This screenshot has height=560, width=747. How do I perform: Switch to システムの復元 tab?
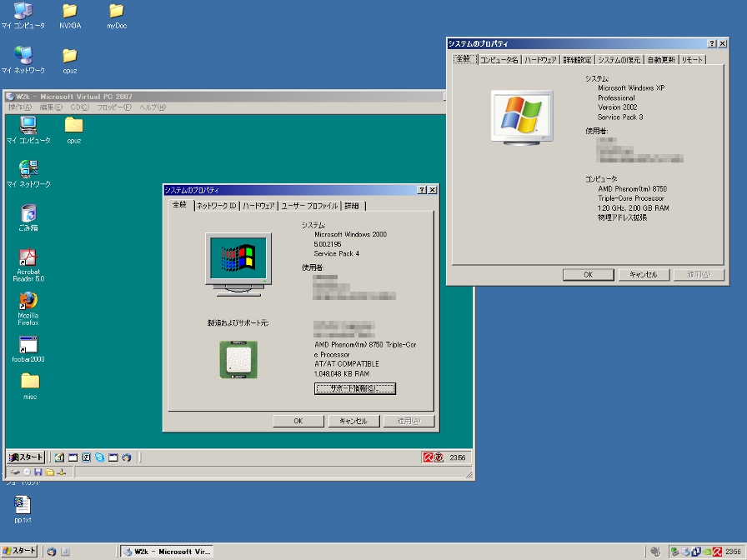(x=619, y=60)
